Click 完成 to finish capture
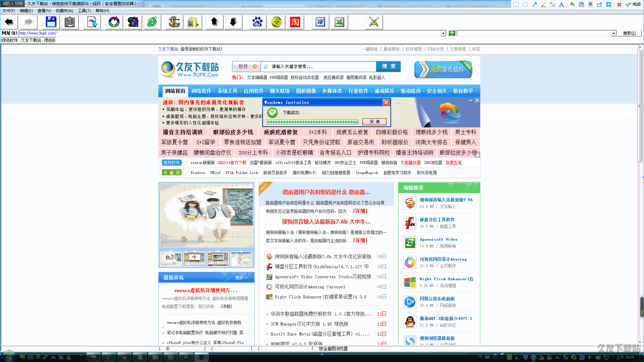The image size is (644, 362). coord(633,4)
